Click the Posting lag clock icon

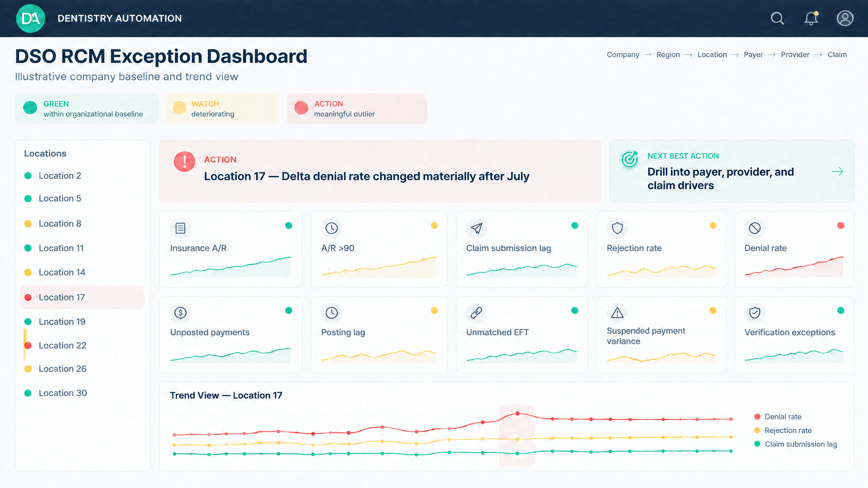tap(331, 312)
